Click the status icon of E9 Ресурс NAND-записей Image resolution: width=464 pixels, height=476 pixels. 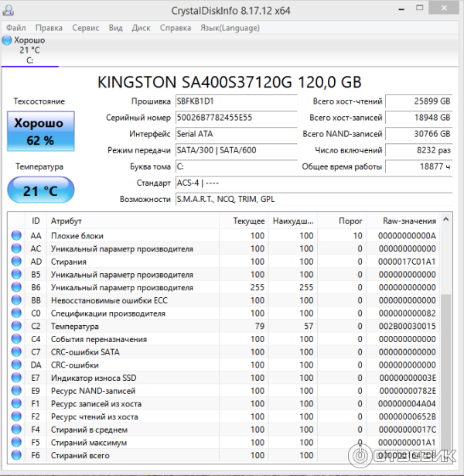click(x=16, y=390)
